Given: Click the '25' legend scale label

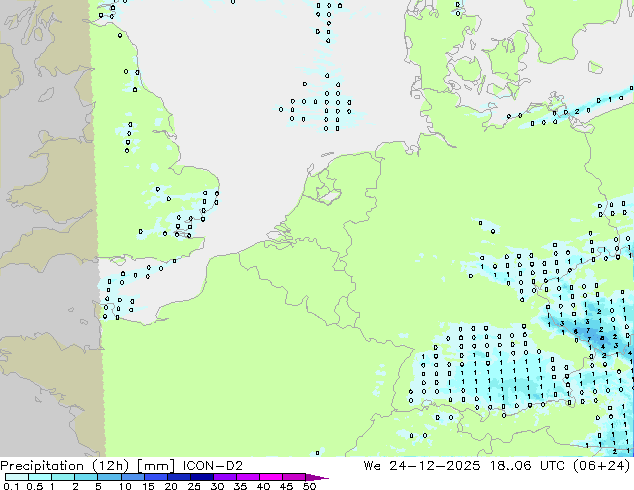Looking at the screenshot, I should [x=194, y=486].
